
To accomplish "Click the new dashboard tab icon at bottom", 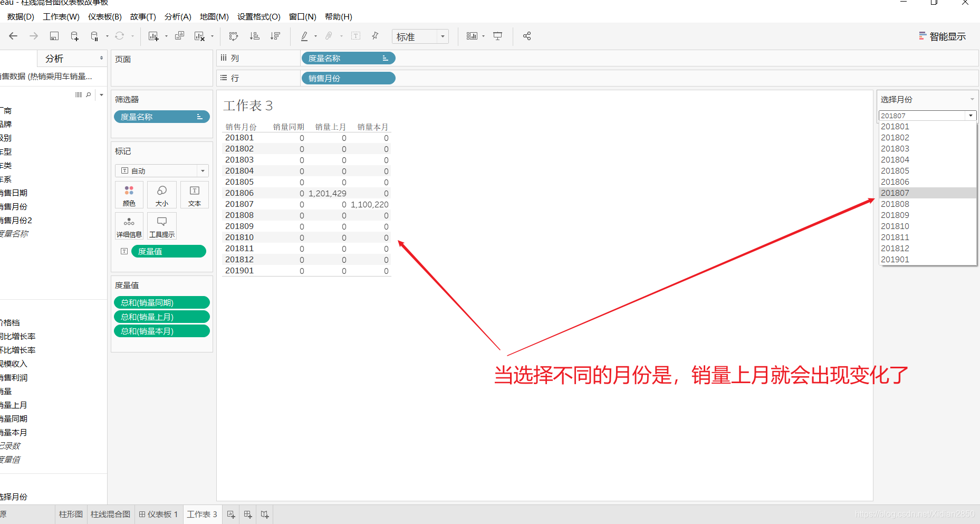I will click(x=248, y=515).
